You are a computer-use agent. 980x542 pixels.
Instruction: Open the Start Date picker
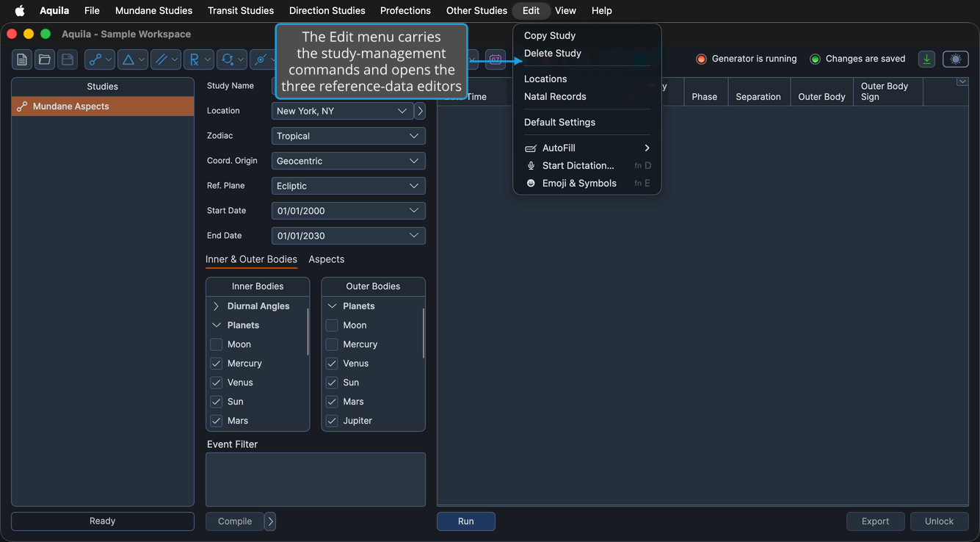tap(349, 211)
